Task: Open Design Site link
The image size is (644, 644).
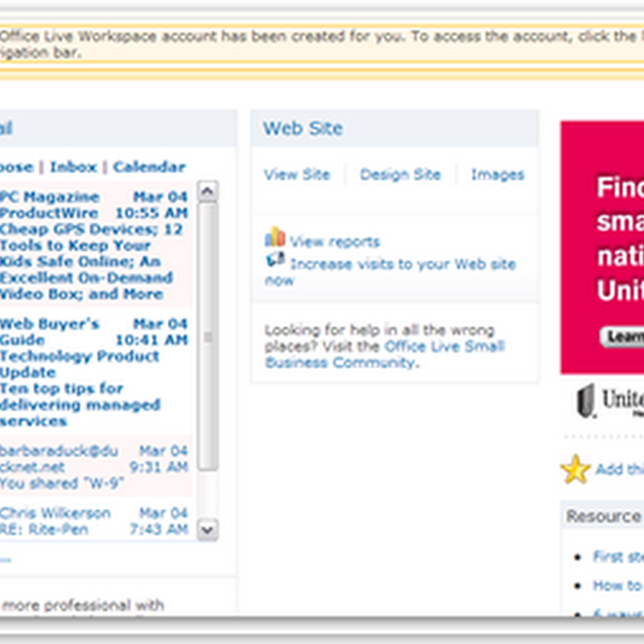Action: (x=400, y=175)
